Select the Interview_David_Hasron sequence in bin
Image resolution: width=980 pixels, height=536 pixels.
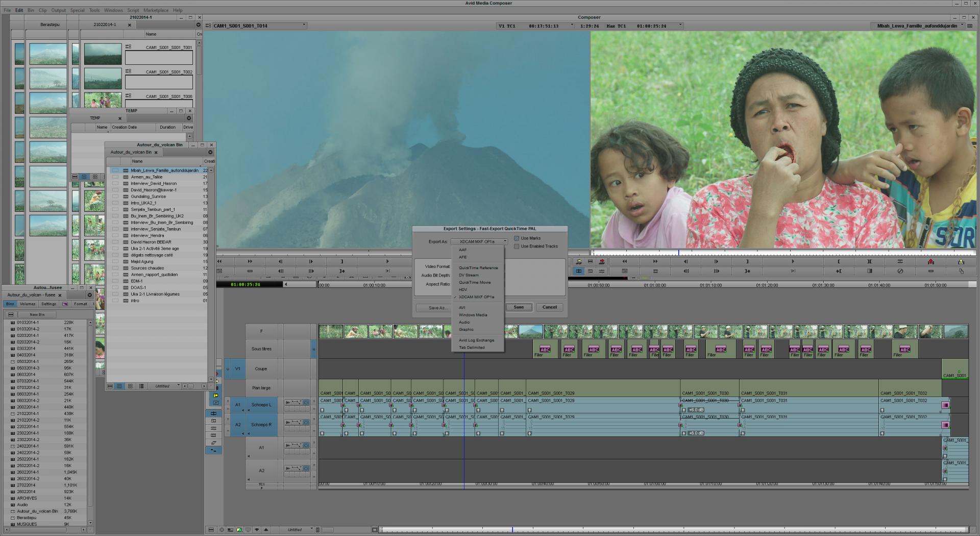154,183
